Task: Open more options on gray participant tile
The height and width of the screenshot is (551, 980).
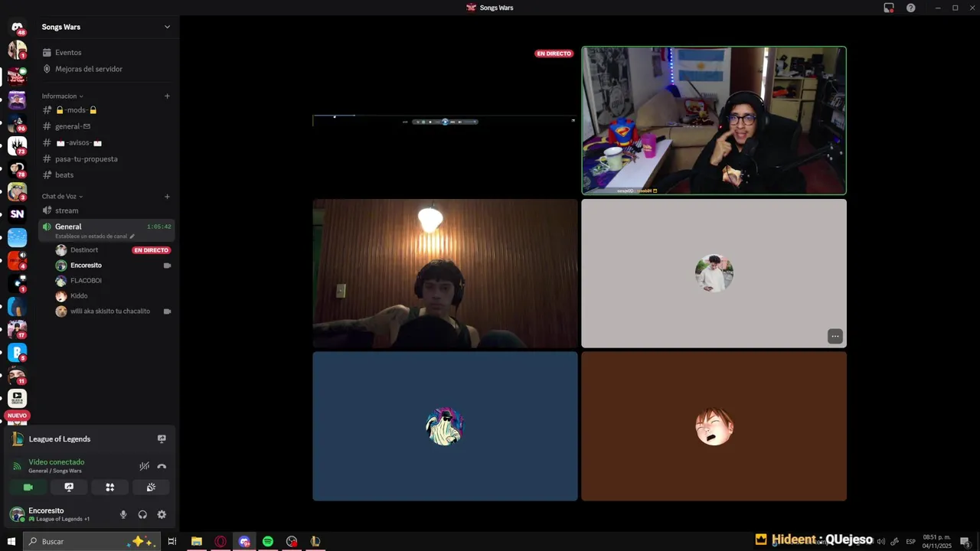Action: (835, 336)
